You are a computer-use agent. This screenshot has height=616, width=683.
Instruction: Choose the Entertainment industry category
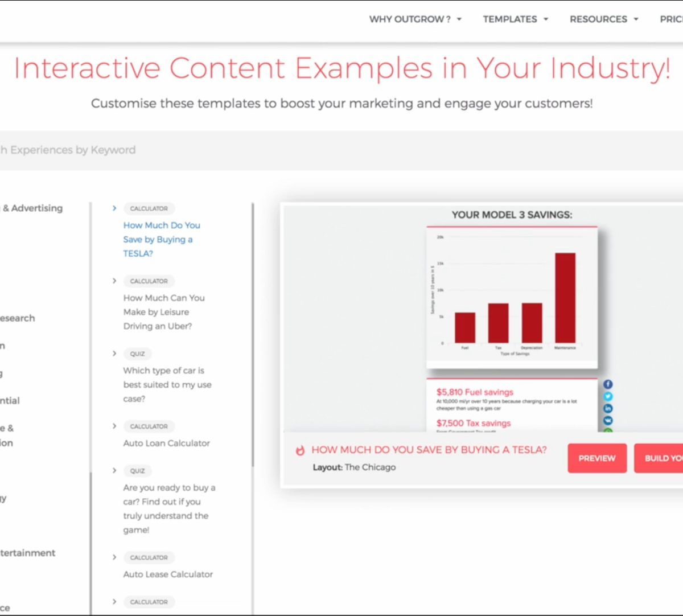tap(27, 553)
